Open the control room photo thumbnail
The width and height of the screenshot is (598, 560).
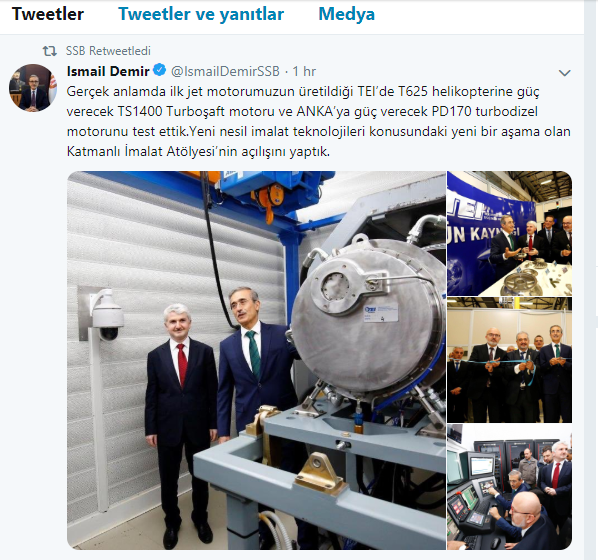[510, 487]
